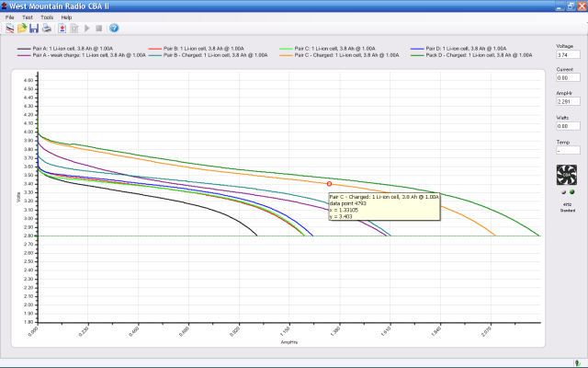Screen dimensions: 588x368
Task: Open the File menu
Action: point(10,17)
